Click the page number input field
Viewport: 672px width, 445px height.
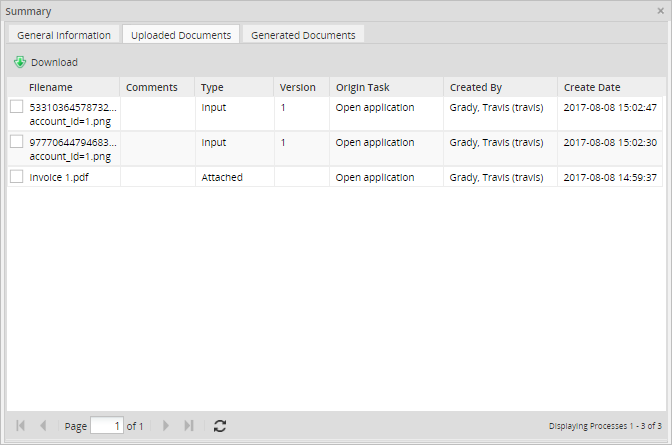click(106, 426)
